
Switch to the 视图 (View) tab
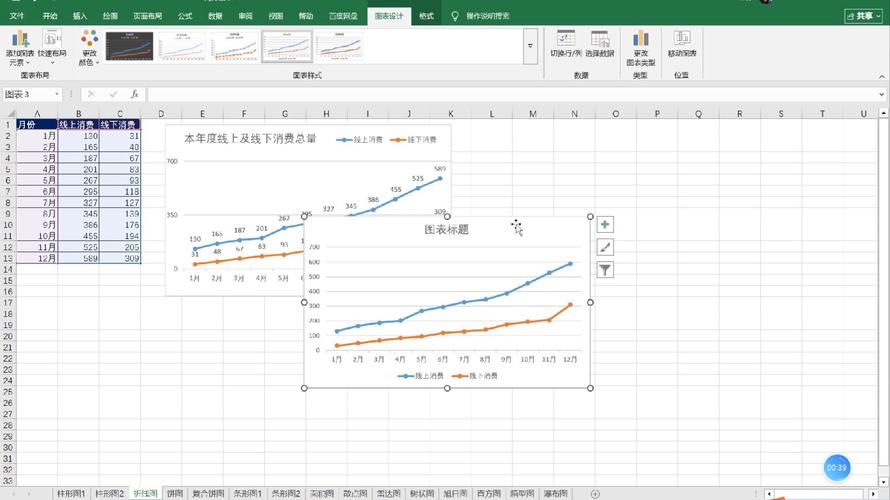(275, 16)
